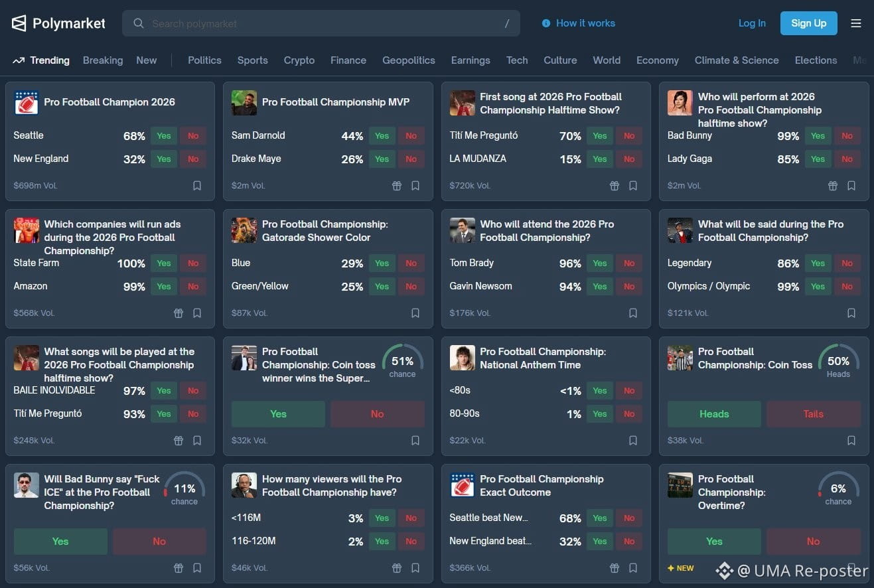Open the hamburger menu

click(x=856, y=23)
